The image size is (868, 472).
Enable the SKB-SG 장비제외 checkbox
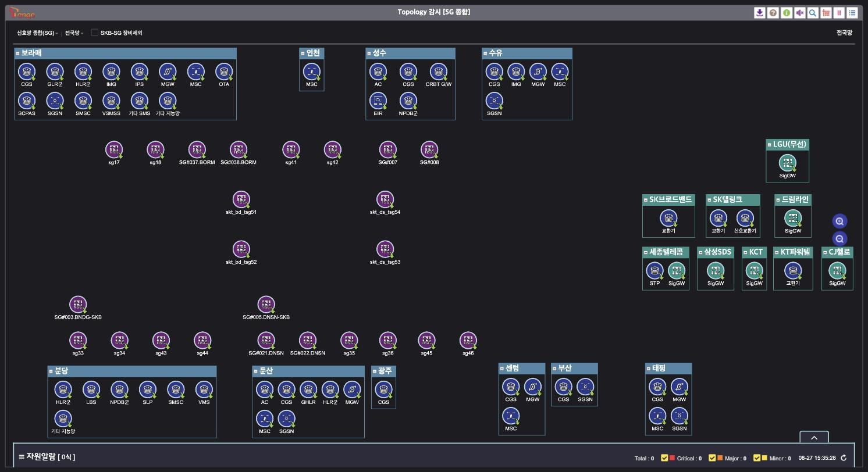[x=95, y=33]
